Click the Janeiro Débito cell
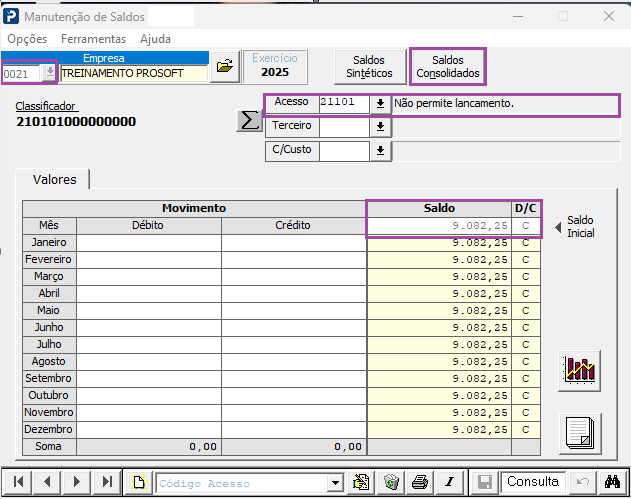 [x=149, y=243]
